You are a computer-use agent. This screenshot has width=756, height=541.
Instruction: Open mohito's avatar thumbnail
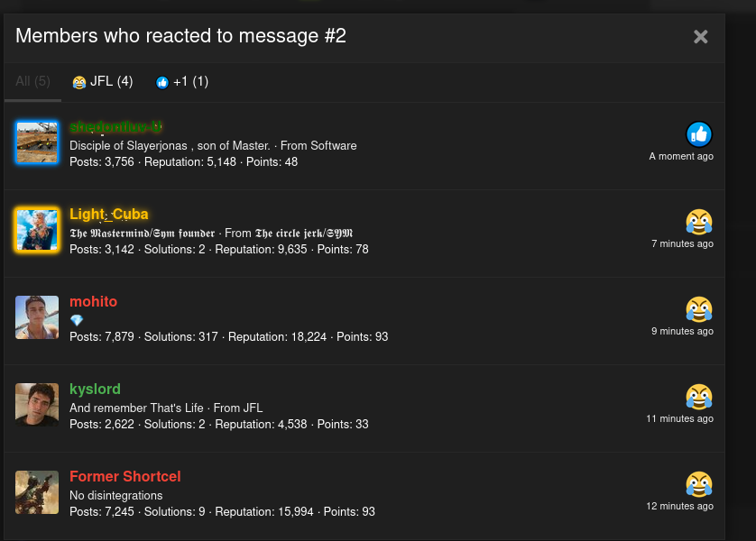37,317
